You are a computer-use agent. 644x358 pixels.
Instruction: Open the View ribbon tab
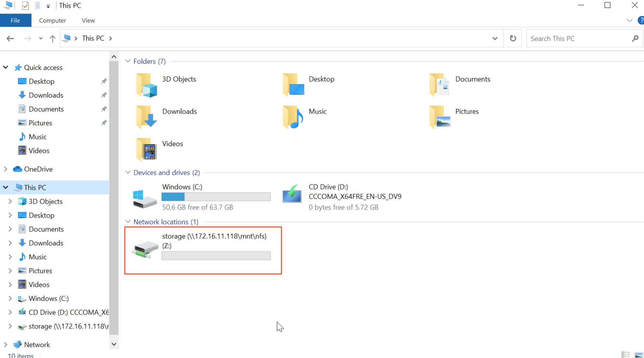coord(88,21)
